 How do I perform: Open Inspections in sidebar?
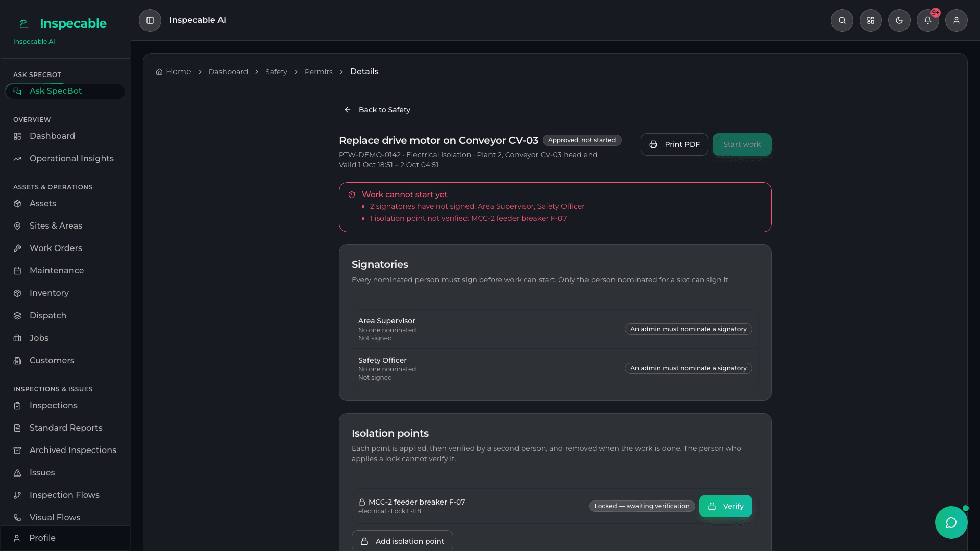click(65, 406)
